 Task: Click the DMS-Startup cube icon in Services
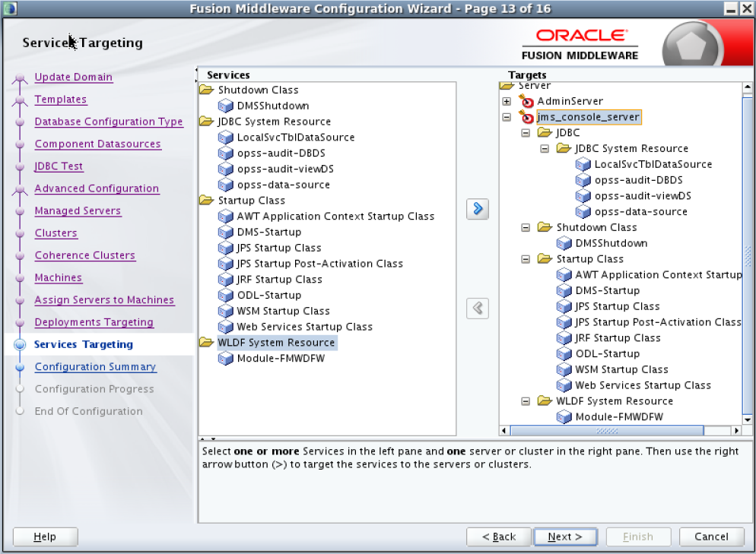point(226,233)
